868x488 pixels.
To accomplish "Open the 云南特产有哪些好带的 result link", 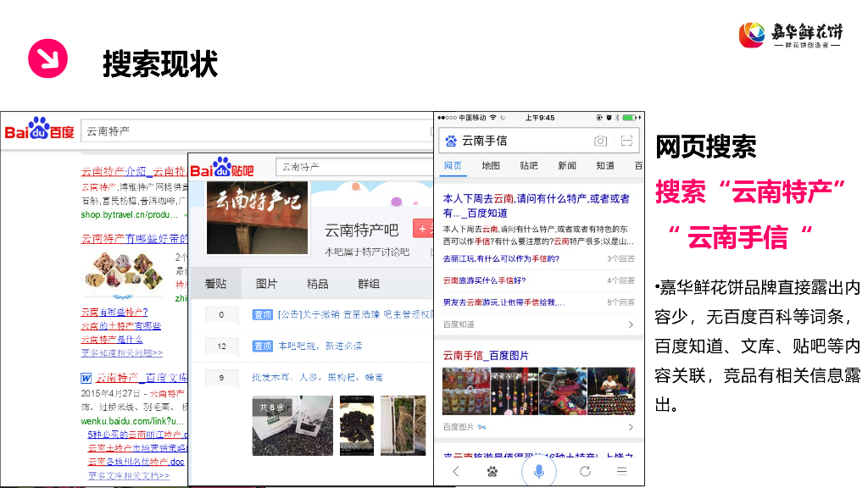I will coord(135,238).
